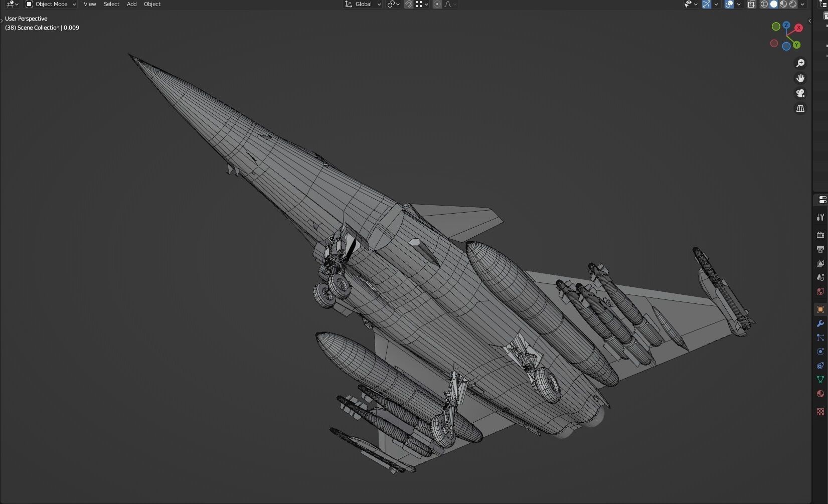Open the Object menu
828x504 pixels.
pos(152,4)
